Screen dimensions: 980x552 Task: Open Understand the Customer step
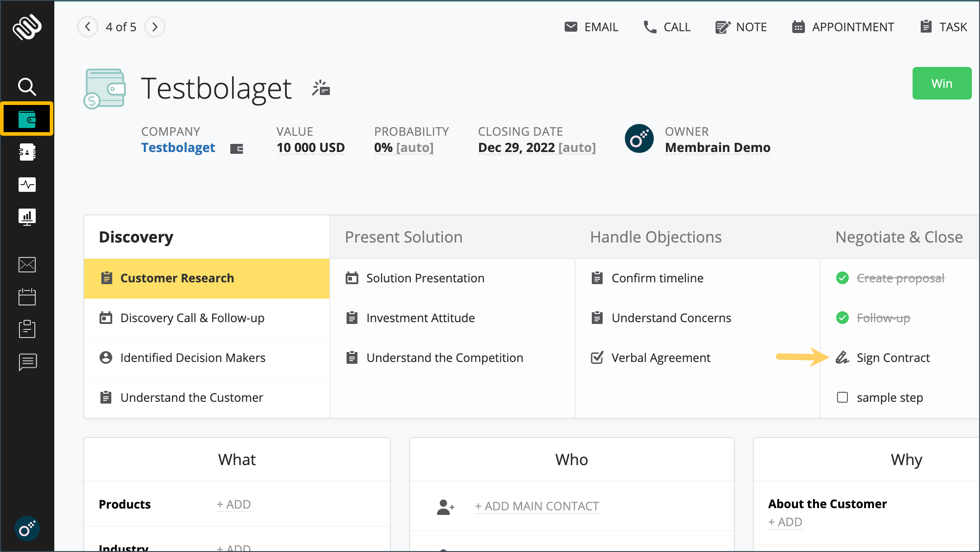click(207, 398)
